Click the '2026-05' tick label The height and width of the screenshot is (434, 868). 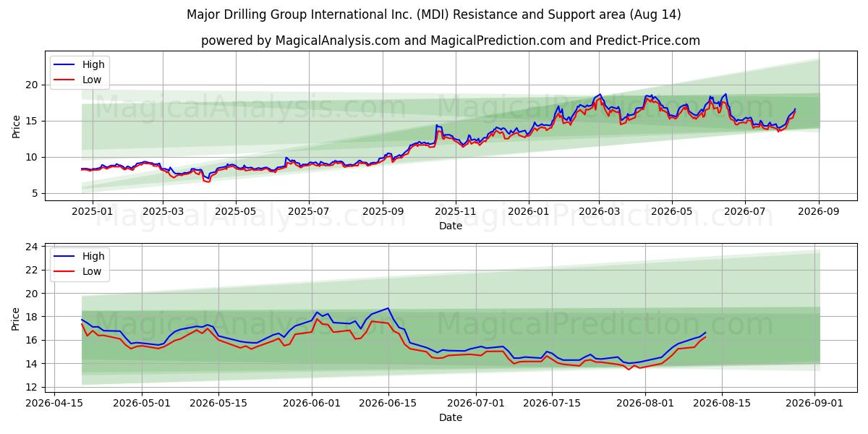click(672, 212)
